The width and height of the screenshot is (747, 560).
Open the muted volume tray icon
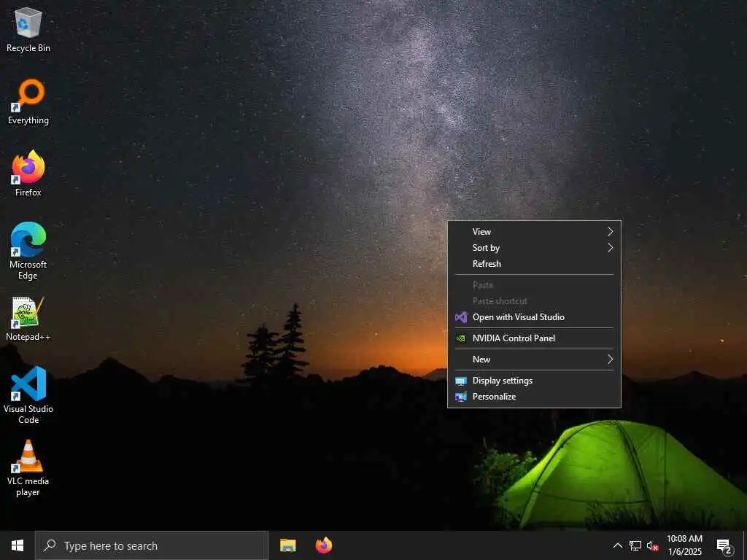(x=652, y=545)
